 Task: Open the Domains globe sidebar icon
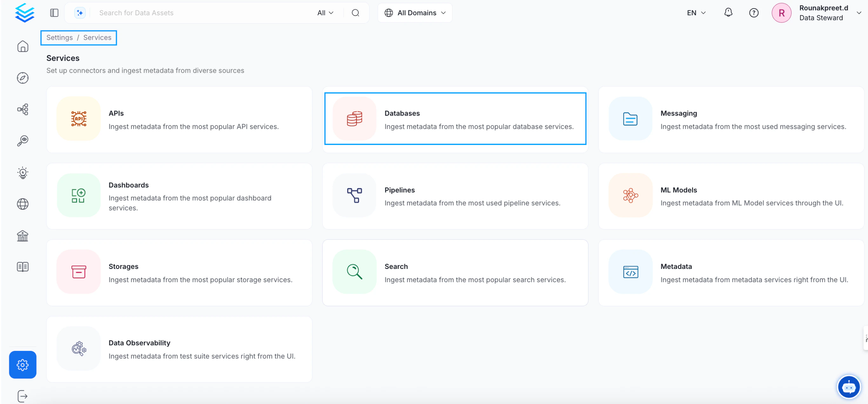click(23, 204)
